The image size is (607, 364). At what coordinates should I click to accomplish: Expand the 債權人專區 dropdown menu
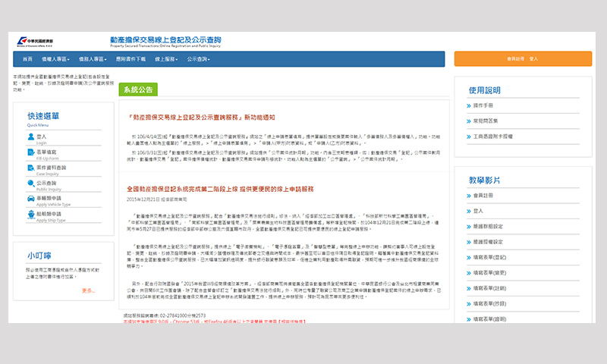(x=55, y=59)
